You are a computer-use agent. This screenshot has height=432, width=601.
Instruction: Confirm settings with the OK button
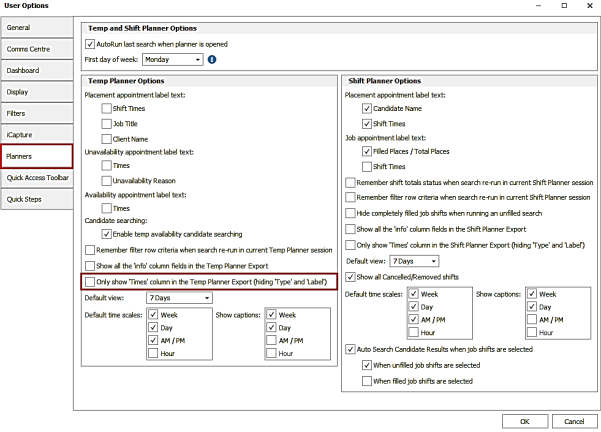point(525,421)
